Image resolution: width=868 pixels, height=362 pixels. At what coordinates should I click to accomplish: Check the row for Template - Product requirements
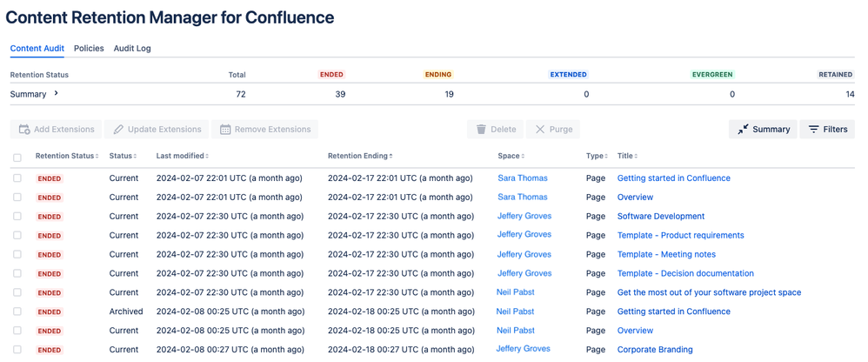point(17,235)
